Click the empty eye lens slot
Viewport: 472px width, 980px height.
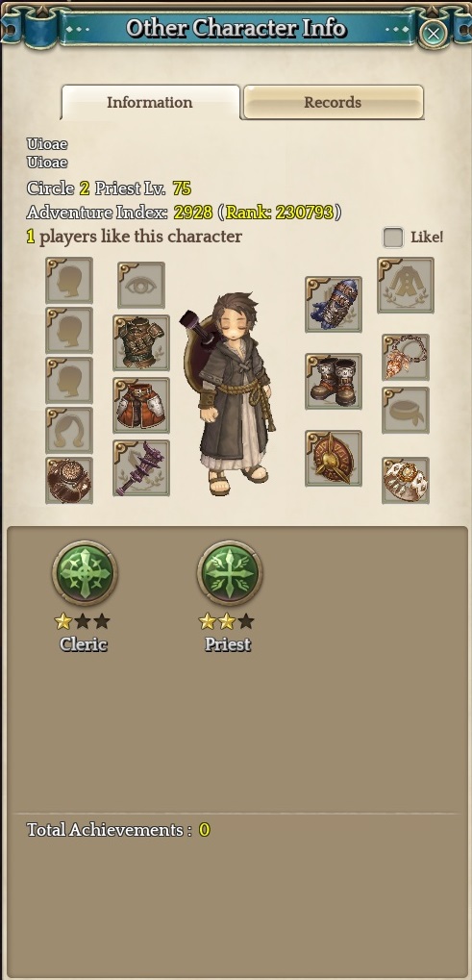pyautogui.click(x=141, y=285)
